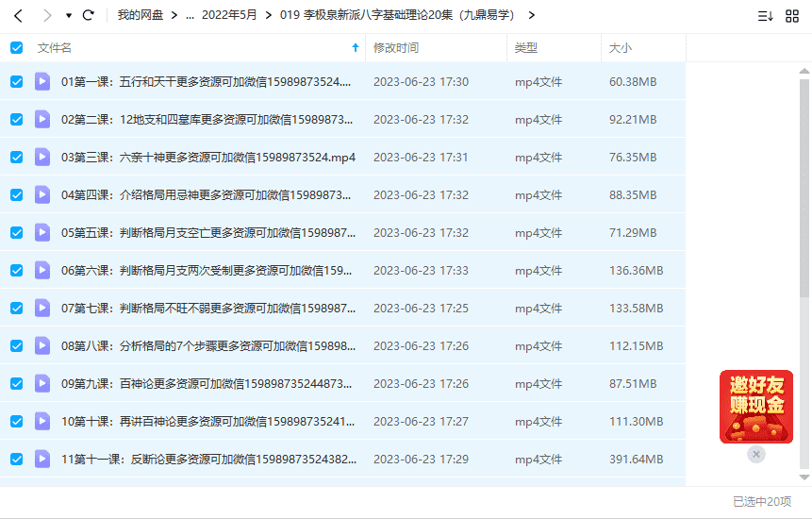
Task: Switch to grid view layout
Action: [x=792, y=15]
